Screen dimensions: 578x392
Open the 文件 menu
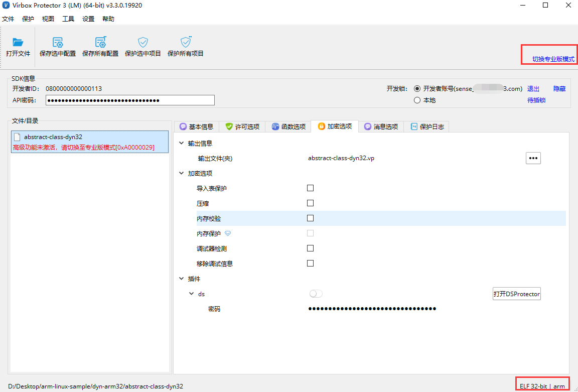pyautogui.click(x=8, y=19)
